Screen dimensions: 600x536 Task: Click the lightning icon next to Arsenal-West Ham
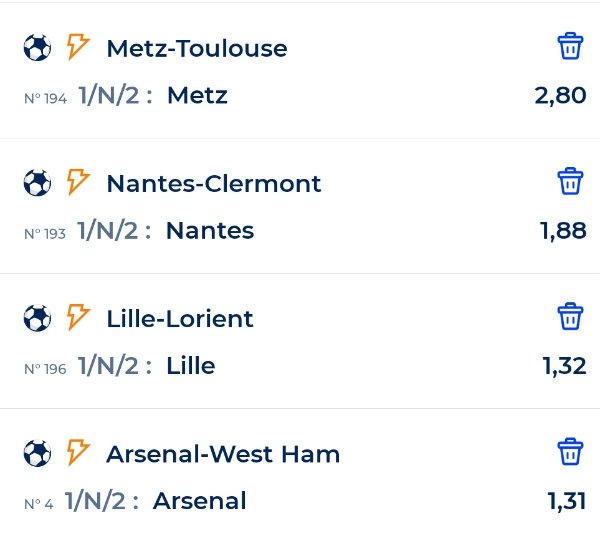coord(78,453)
